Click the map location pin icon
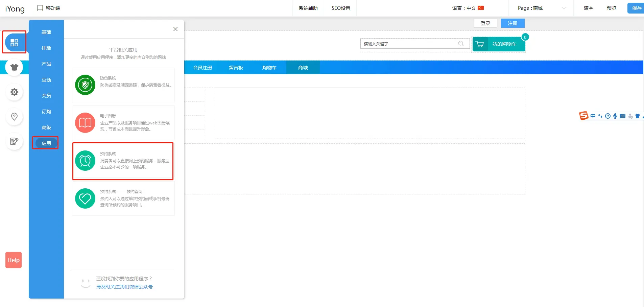 click(14, 117)
